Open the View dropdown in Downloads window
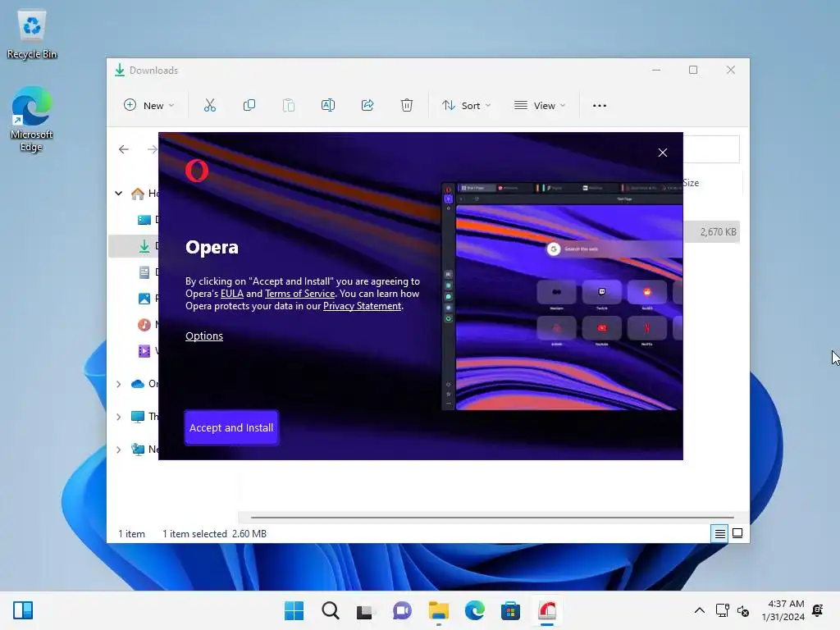The height and width of the screenshot is (630, 840). [540, 106]
